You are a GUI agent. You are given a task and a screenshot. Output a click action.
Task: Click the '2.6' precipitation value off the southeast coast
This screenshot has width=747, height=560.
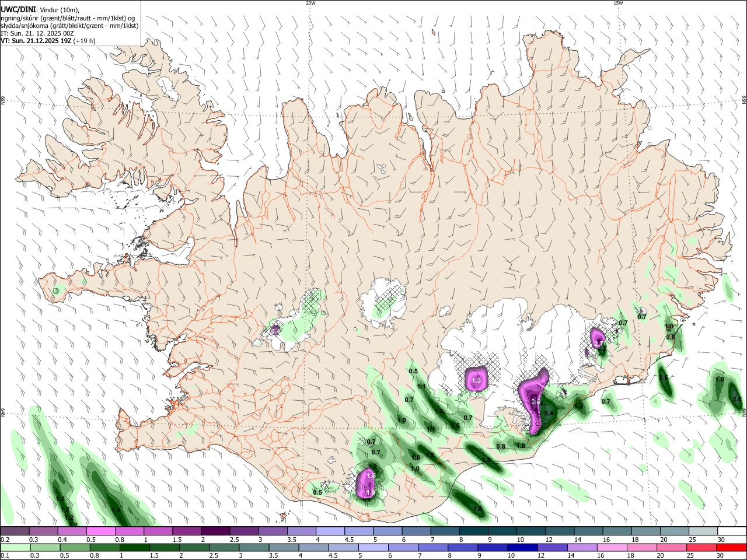tap(663, 377)
